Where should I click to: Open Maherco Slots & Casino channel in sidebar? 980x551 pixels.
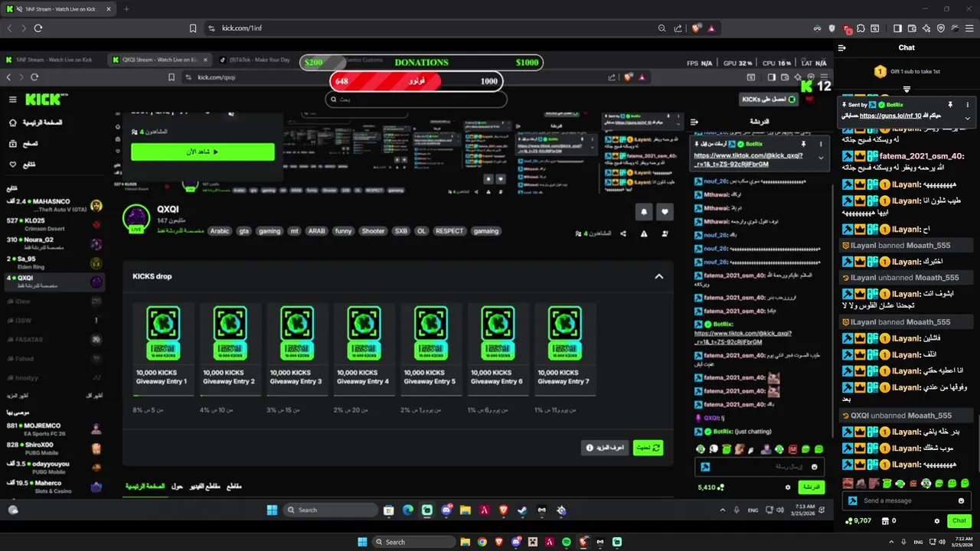click(53, 487)
